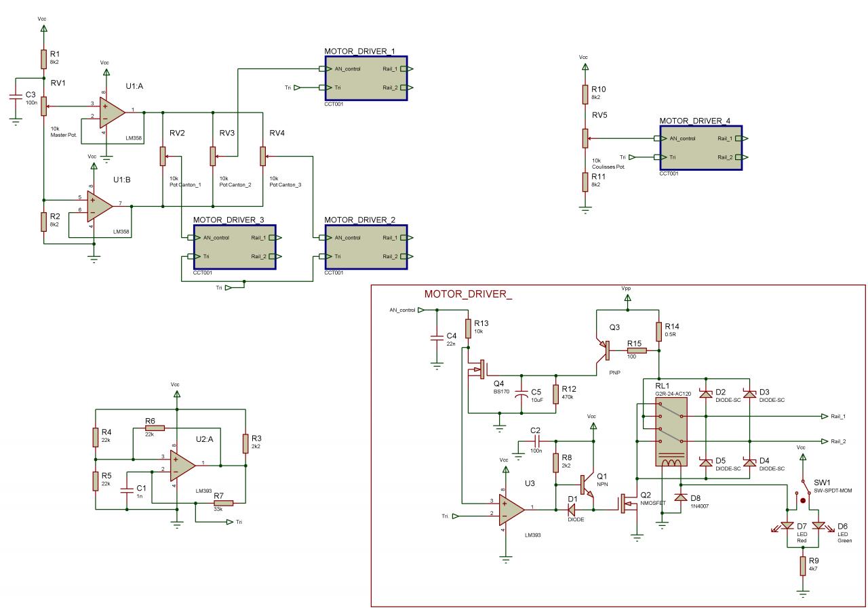
Task: Select resistor R13 10k
Action: 468,329
